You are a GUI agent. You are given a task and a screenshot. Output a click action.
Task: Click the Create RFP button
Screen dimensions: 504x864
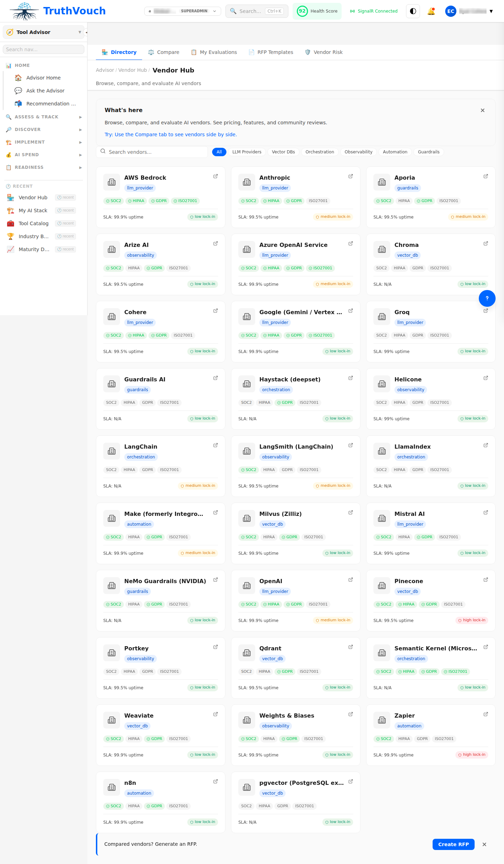click(x=453, y=844)
